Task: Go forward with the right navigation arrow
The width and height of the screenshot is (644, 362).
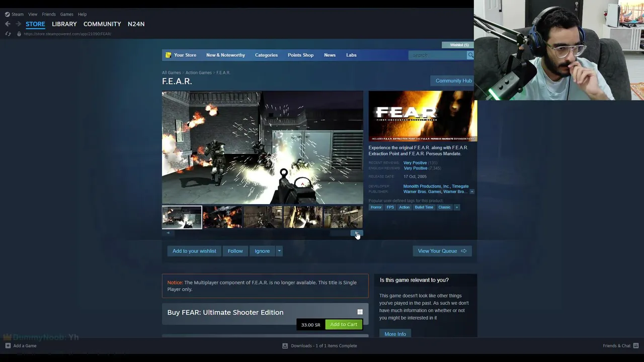Action: [x=18, y=24]
